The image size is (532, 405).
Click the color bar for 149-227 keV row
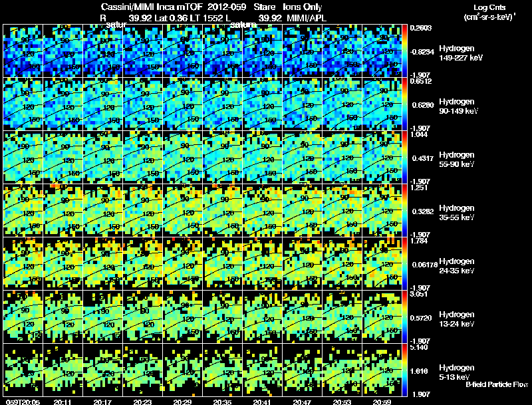(404, 51)
